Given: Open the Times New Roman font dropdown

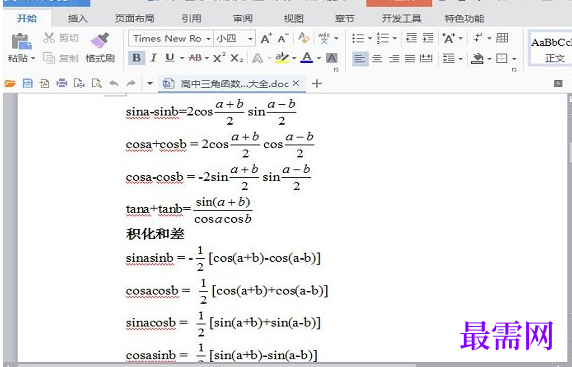Looking at the screenshot, I should (x=208, y=39).
